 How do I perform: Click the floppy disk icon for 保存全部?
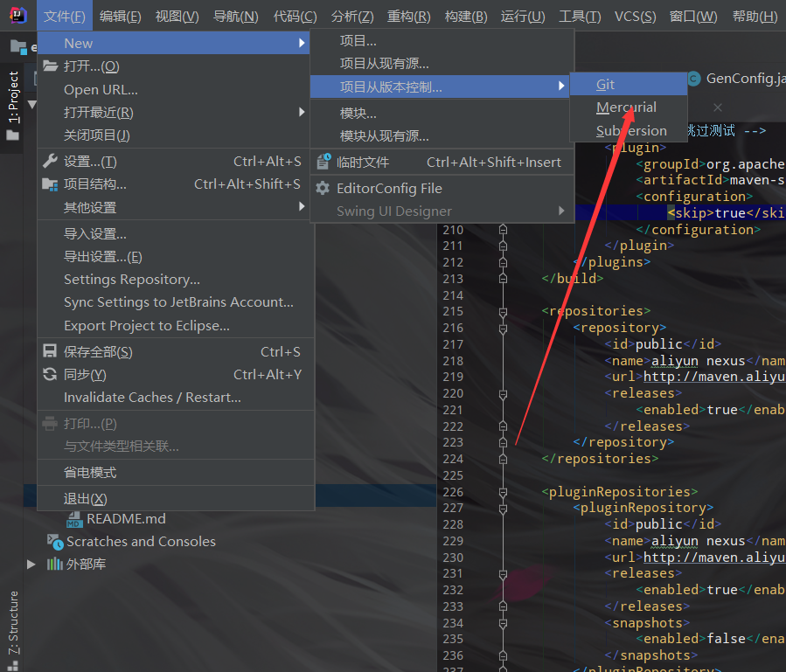50,350
